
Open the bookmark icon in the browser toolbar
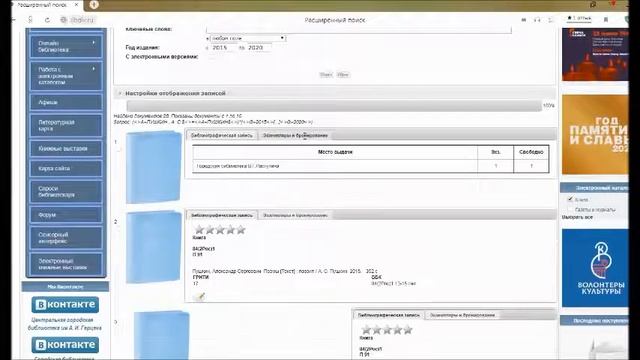(x=606, y=20)
